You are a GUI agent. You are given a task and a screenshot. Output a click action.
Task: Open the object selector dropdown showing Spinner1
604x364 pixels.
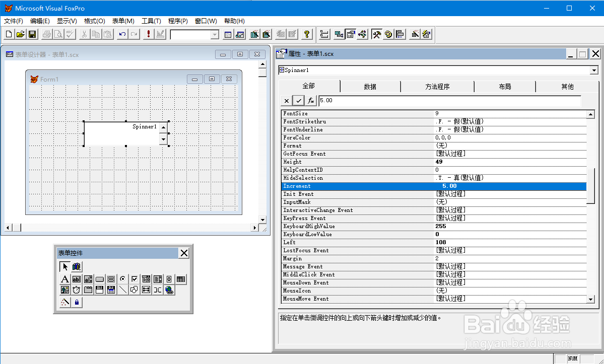point(593,70)
